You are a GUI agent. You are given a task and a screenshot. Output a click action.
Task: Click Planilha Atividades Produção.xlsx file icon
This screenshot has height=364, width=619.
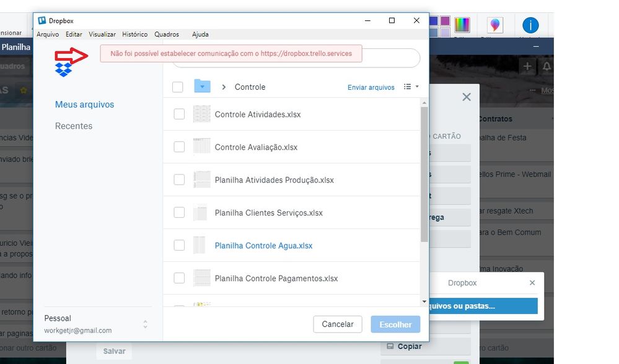coord(202,180)
